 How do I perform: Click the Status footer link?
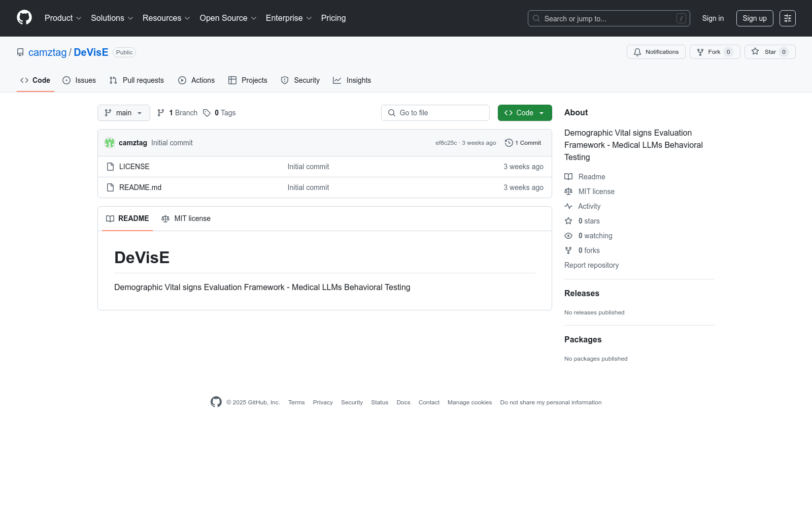[x=380, y=402]
